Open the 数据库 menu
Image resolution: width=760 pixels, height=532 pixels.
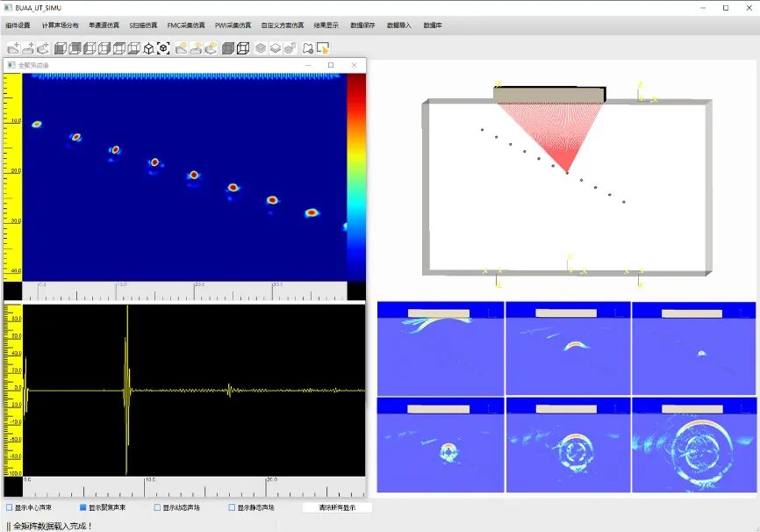point(433,25)
